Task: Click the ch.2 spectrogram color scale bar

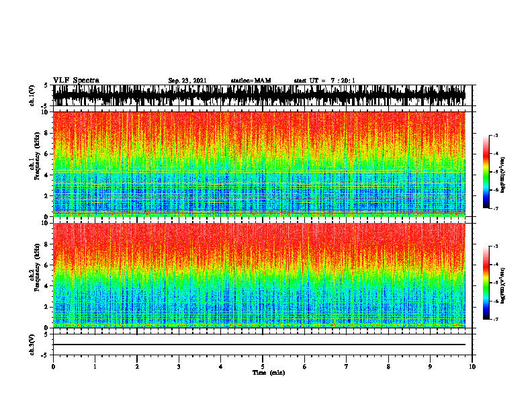Action: [x=486, y=283]
